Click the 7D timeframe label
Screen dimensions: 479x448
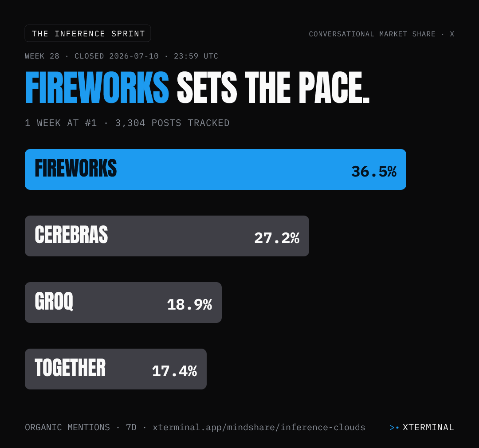[131, 427]
